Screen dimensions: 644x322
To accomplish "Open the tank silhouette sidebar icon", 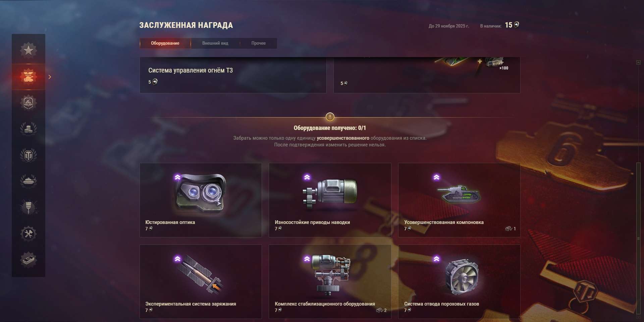I will 29,181.
